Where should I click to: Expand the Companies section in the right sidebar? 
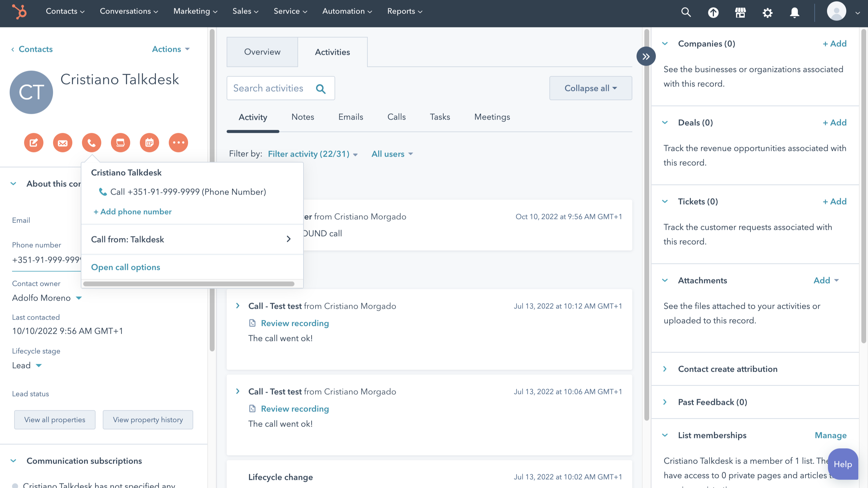[x=665, y=43]
